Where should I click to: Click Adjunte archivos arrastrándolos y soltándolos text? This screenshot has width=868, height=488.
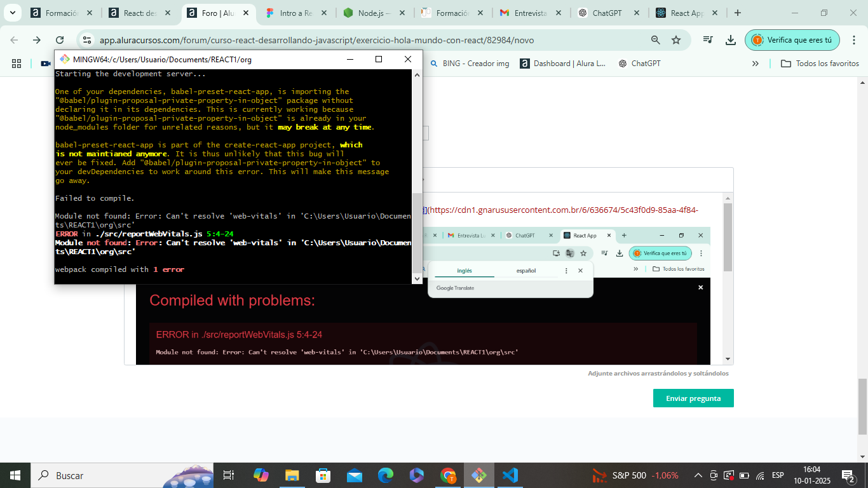coord(658,374)
